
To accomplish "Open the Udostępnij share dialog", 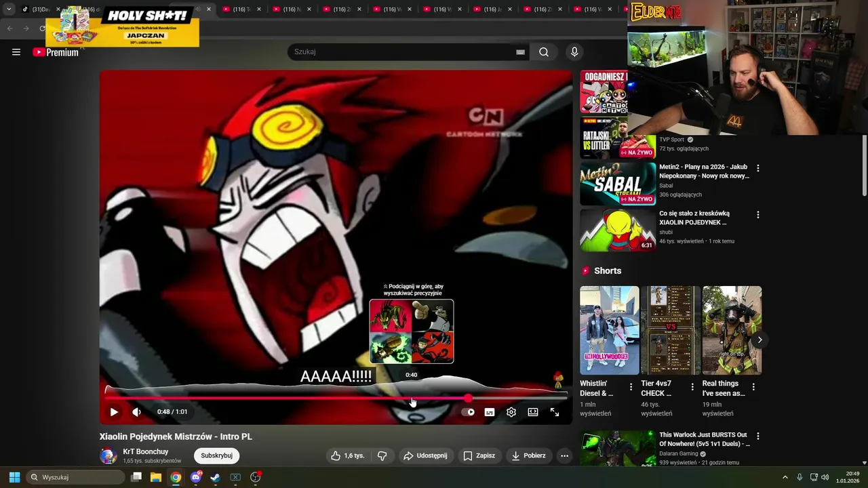I will [x=425, y=455].
